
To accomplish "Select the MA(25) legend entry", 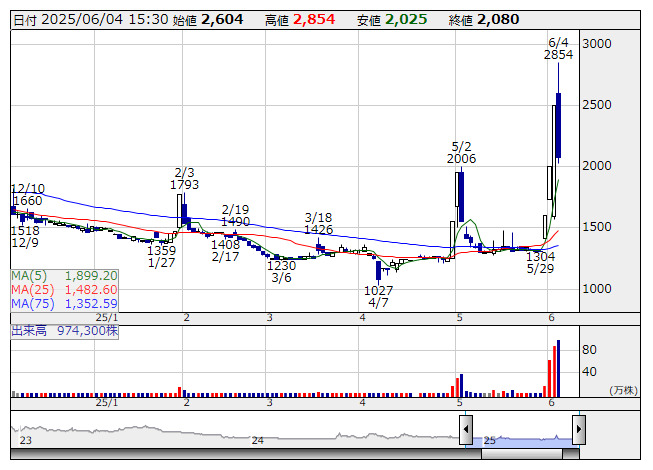I will tap(65, 289).
